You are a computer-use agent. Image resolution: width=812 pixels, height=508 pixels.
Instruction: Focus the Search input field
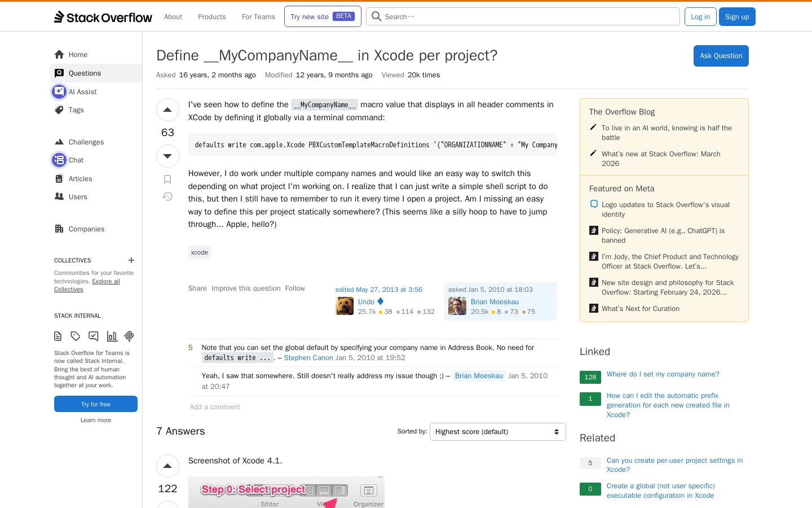click(x=523, y=16)
